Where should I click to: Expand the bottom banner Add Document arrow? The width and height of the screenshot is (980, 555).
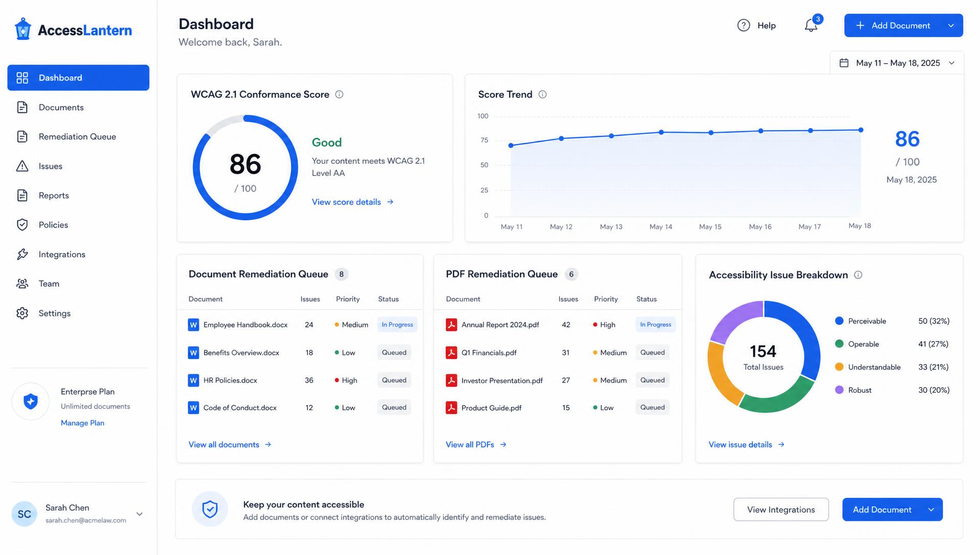(931, 510)
